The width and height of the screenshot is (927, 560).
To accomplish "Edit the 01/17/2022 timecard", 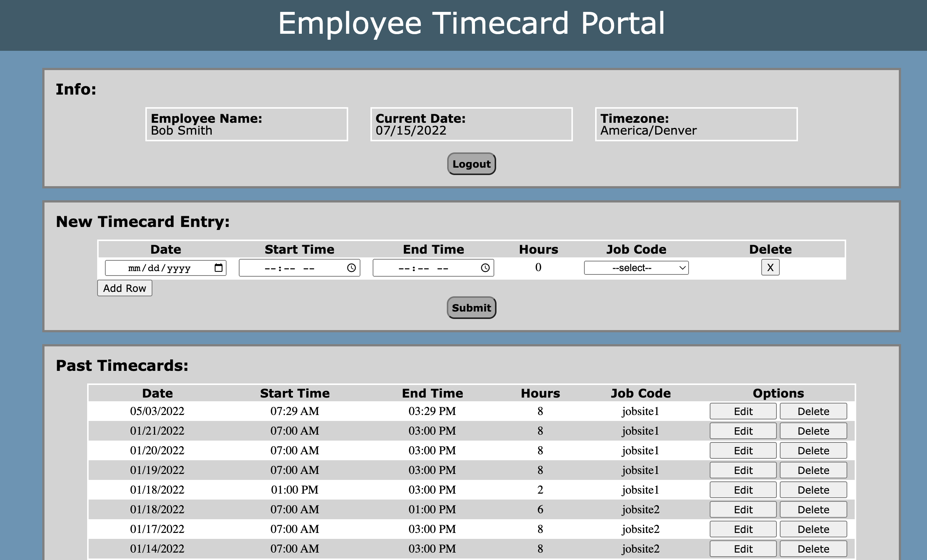I will 743,529.
